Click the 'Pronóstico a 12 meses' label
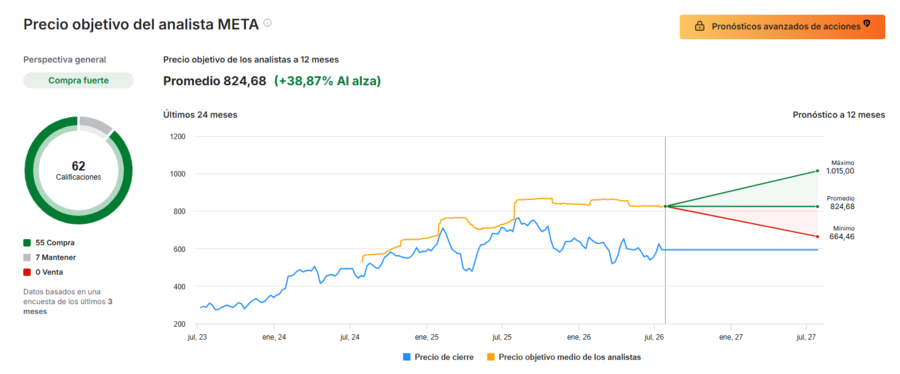The height and width of the screenshot is (374, 900). [839, 115]
